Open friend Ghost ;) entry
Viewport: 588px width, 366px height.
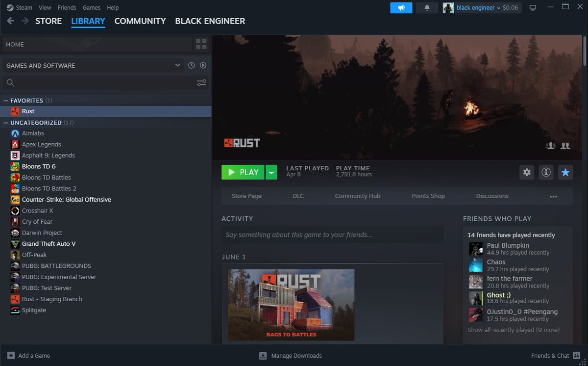coord(518,298)
